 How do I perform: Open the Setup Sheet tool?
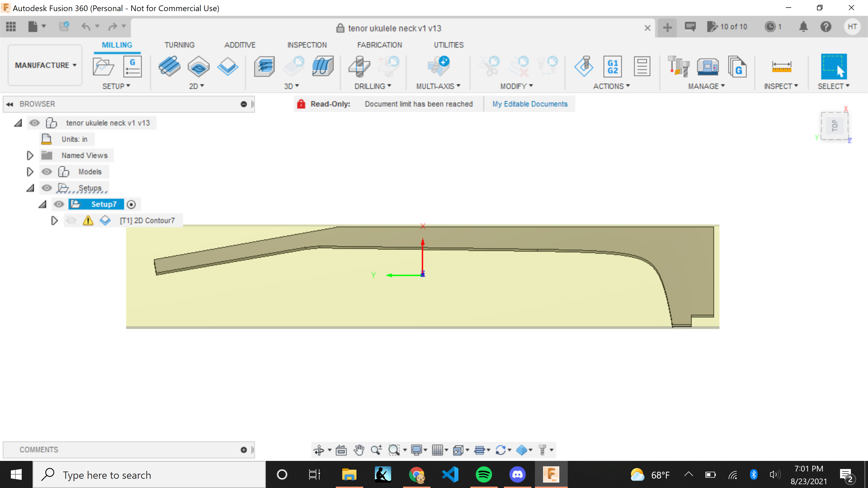(x=642, y=66)
